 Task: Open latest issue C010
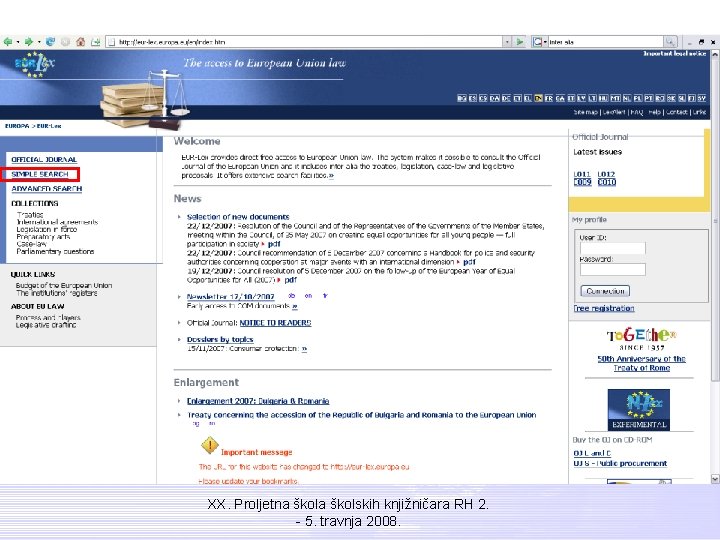click(x=607, y=182)
